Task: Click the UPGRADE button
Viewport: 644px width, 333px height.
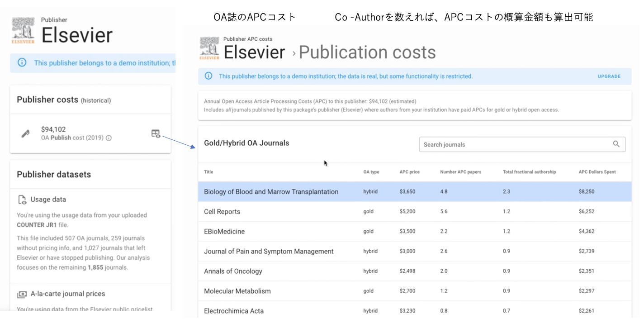Action: tap(609, 76)
